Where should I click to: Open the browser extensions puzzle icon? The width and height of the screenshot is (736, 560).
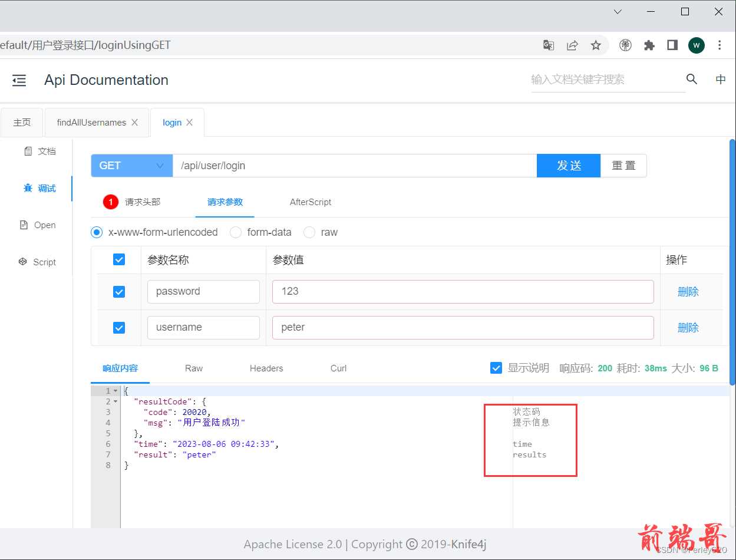tap(649, 45)
